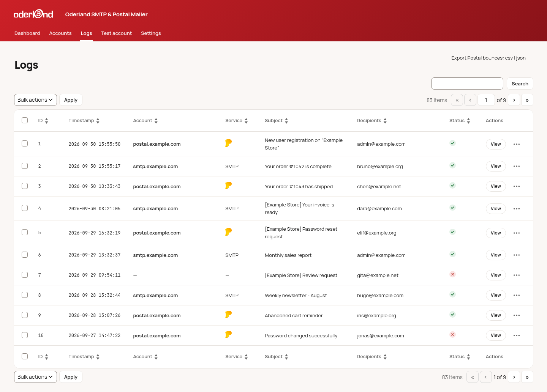The width and height of the screenshot is (547, 392).
Task: Open more actions for Monthly sales report row
Action: (517, 255)
